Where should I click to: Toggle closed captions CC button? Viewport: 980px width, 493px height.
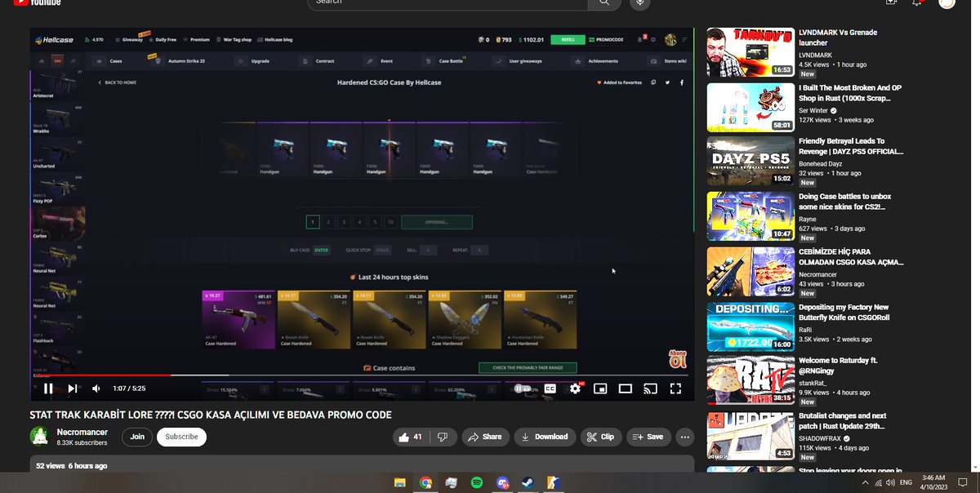click(x=550, y=389)
